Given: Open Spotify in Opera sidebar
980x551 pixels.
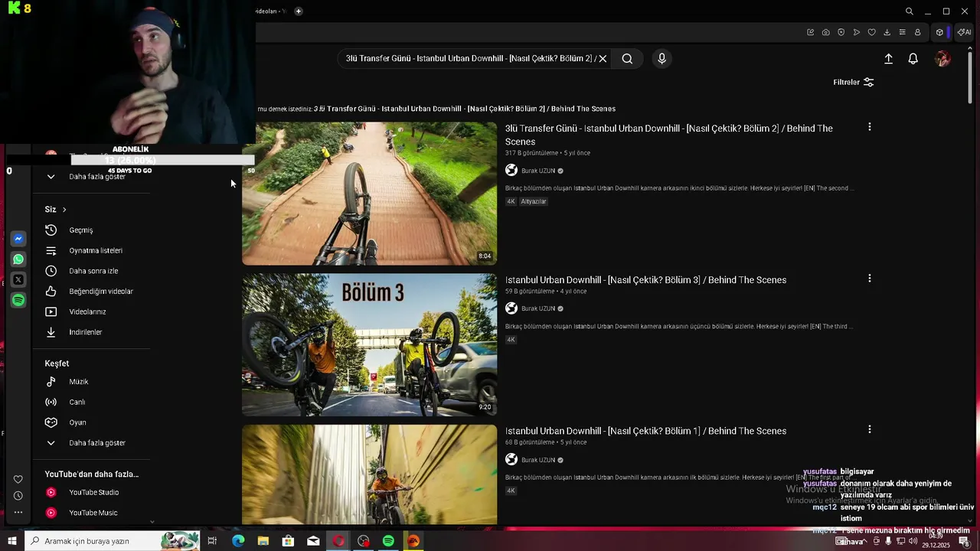Looking at the screenshot, I should pyautogui.click(x=18, y=301).
